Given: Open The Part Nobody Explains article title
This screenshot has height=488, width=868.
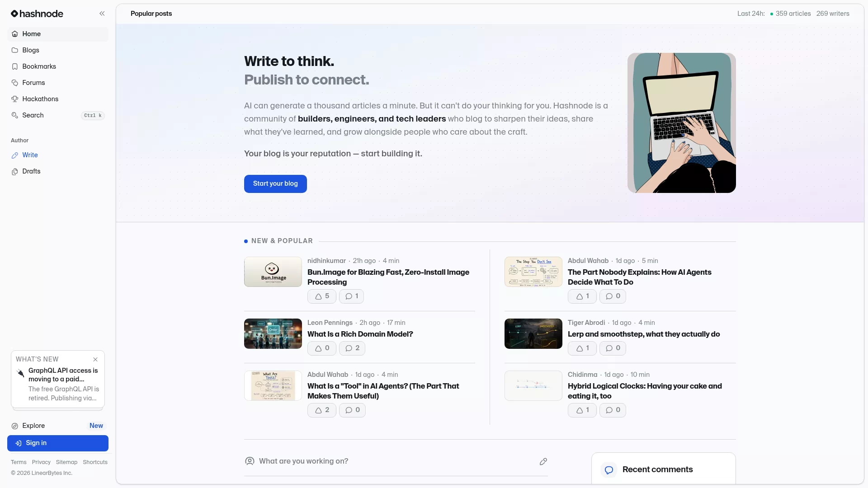Looking at the screenshot, I should (x=640, y=277).
